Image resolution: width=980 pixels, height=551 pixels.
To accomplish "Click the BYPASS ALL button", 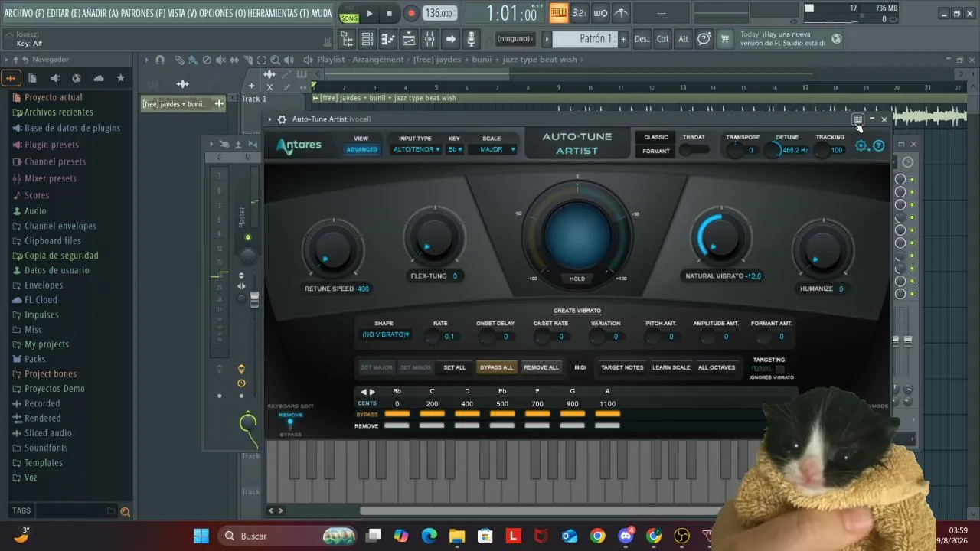I will pos(496,367).
